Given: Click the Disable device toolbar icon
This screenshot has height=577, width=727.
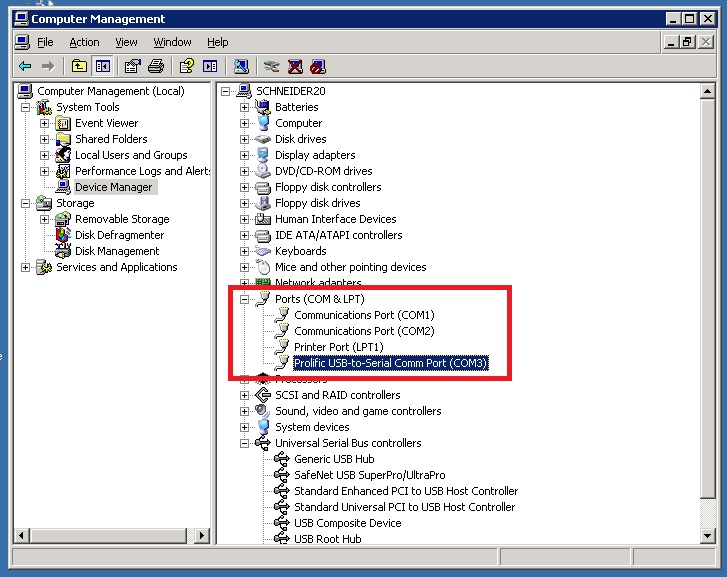Looking at the screenshot, I should coord(318,67).
